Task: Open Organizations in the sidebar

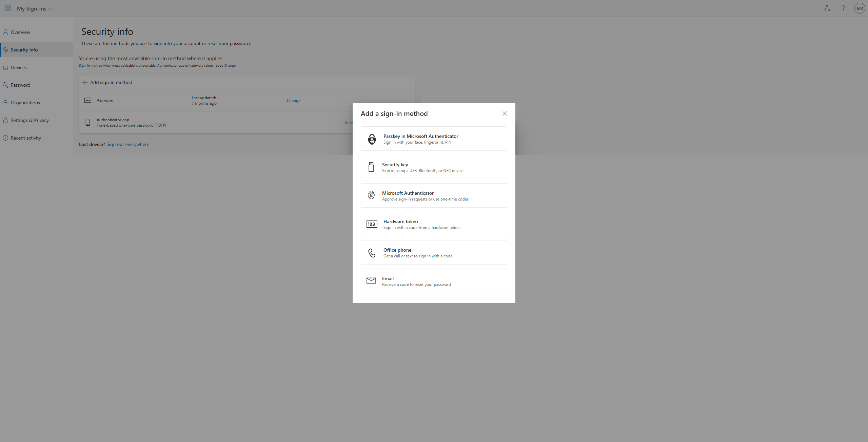Action: 25,103
